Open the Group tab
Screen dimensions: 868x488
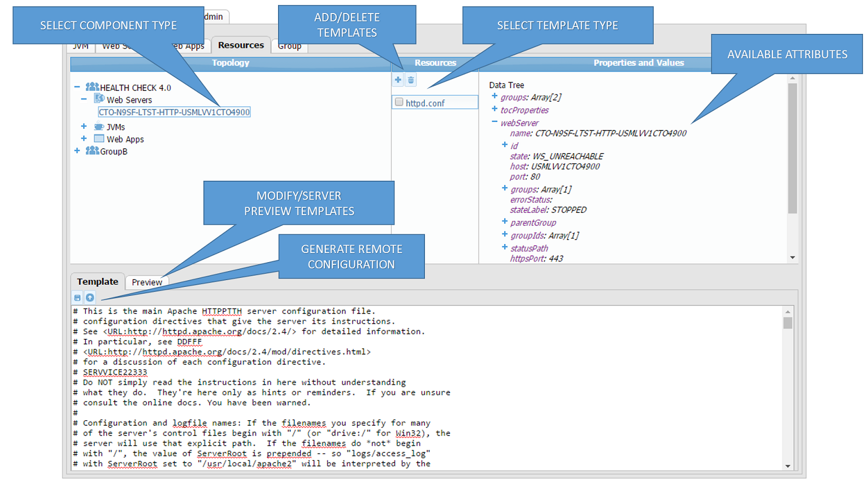coord(290,46)
